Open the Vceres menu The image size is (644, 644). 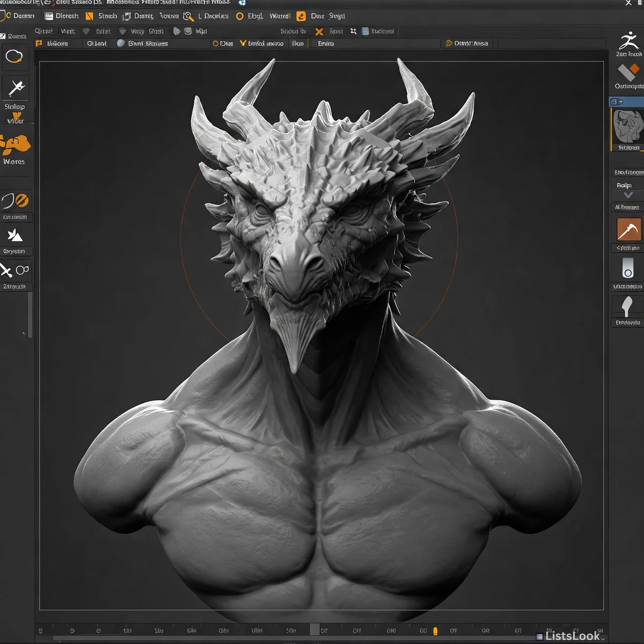pos(169,16)
